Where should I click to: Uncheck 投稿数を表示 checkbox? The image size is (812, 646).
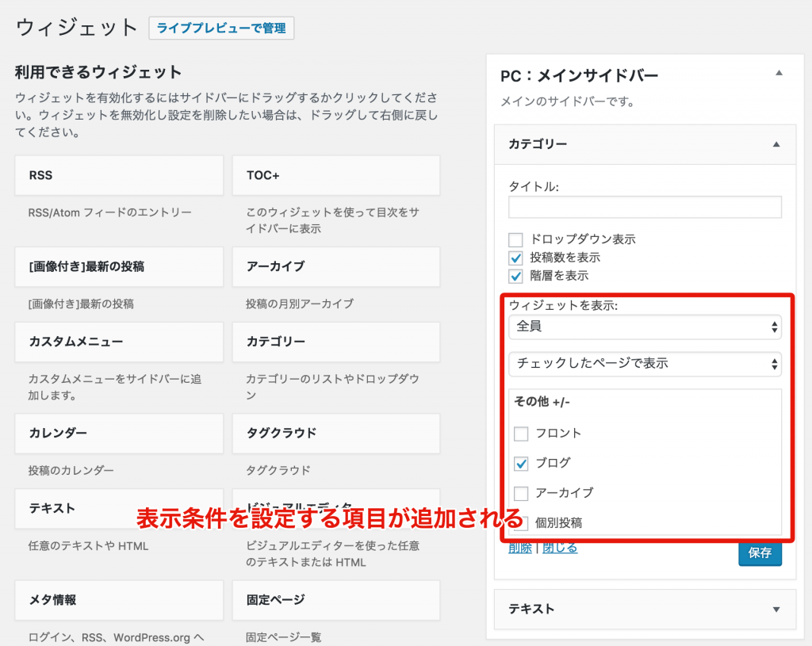[515, 258]
